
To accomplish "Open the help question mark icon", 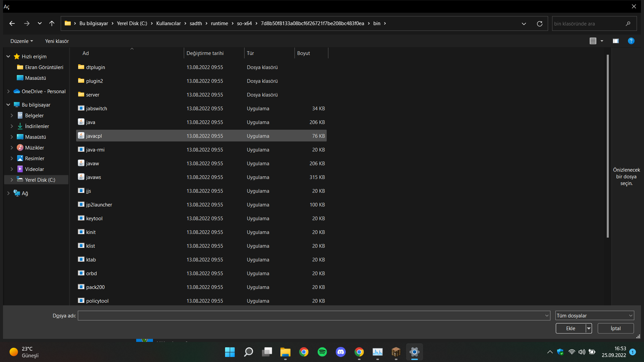I will [x=631, y=41].
